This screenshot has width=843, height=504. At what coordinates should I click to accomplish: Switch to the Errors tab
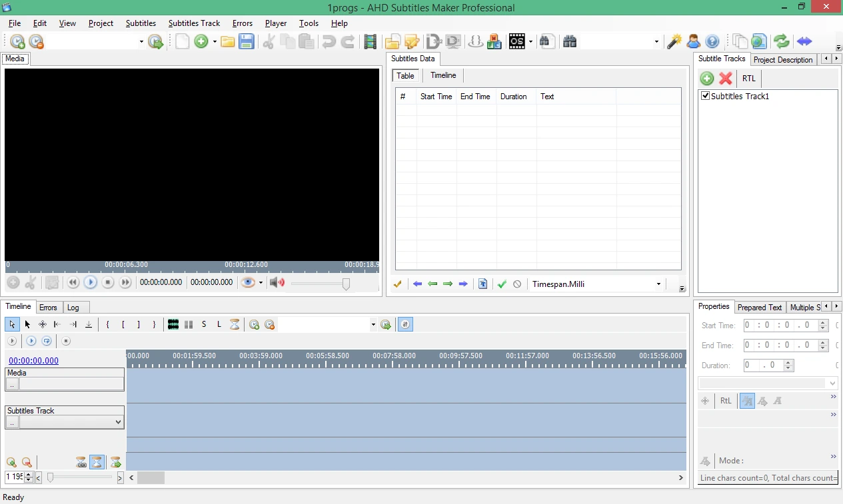[48, 308]
